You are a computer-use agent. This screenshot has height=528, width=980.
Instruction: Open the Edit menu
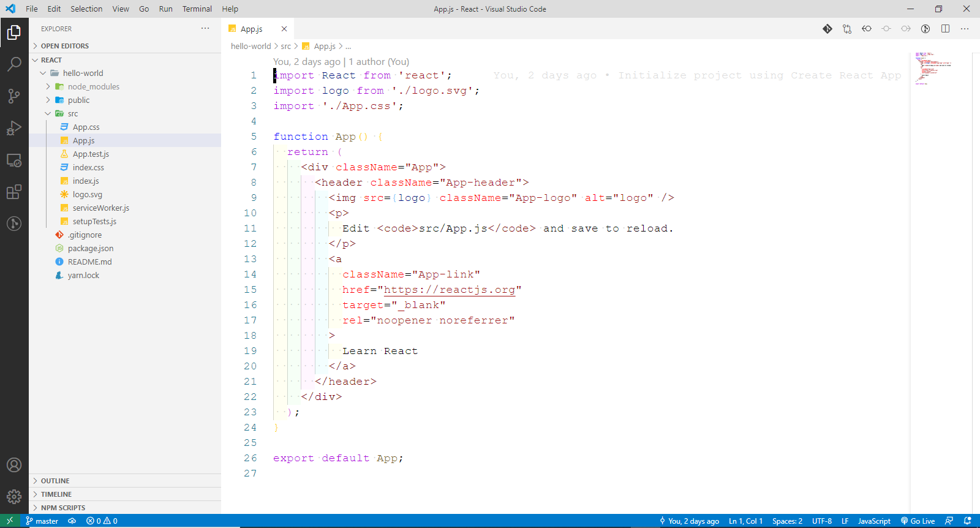coord(54,9)
